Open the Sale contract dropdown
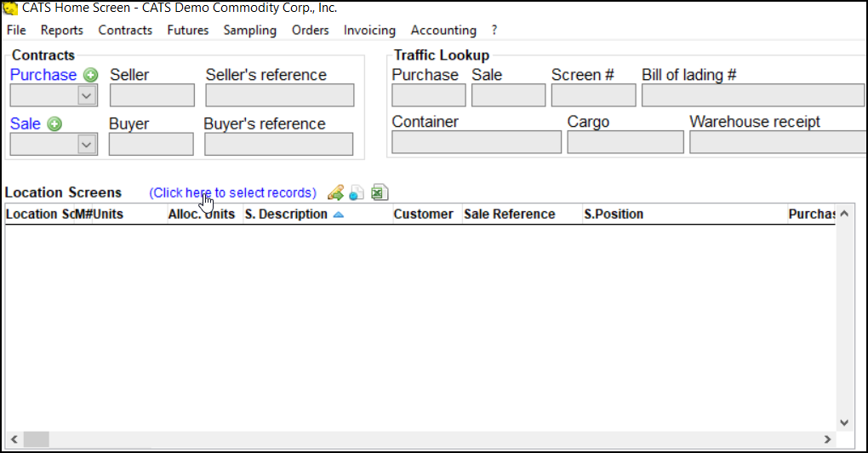 pos(86,145)
